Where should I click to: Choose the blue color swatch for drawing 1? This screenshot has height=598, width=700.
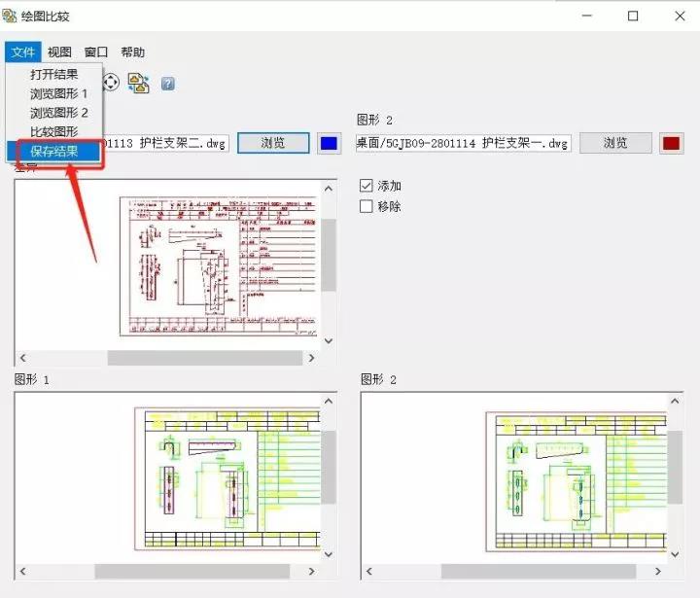tap(329, 143)
